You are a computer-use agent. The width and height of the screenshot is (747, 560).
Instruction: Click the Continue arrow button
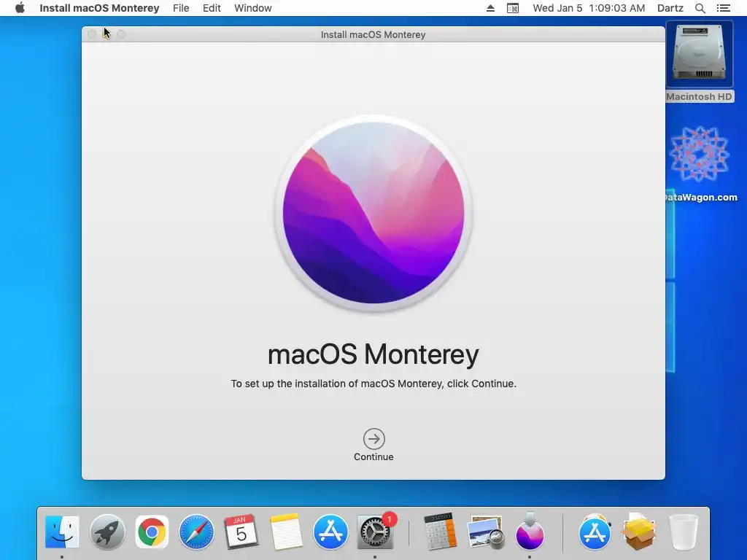click(x=373, y=439)
